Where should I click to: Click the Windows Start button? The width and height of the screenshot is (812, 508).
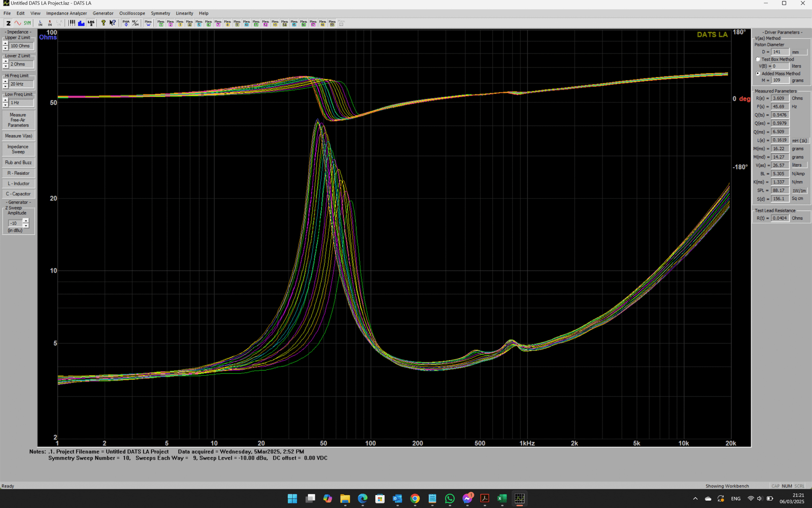coord(292,498)
